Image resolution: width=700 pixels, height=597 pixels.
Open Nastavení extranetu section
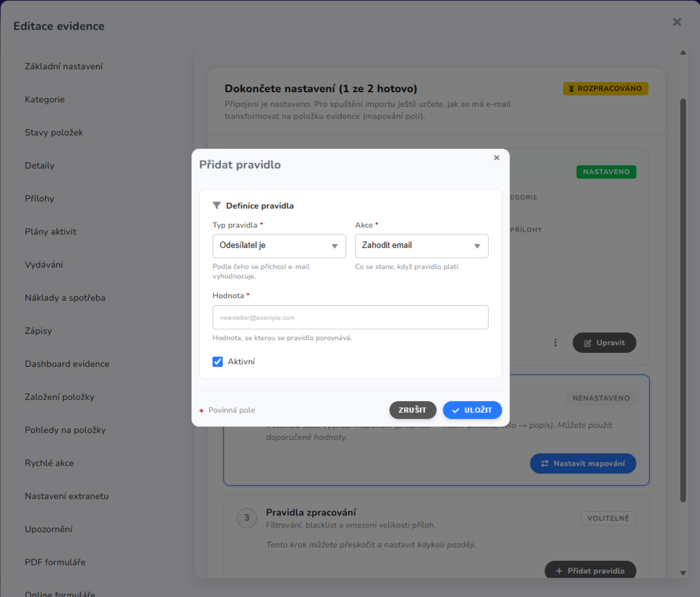[66, 496]
